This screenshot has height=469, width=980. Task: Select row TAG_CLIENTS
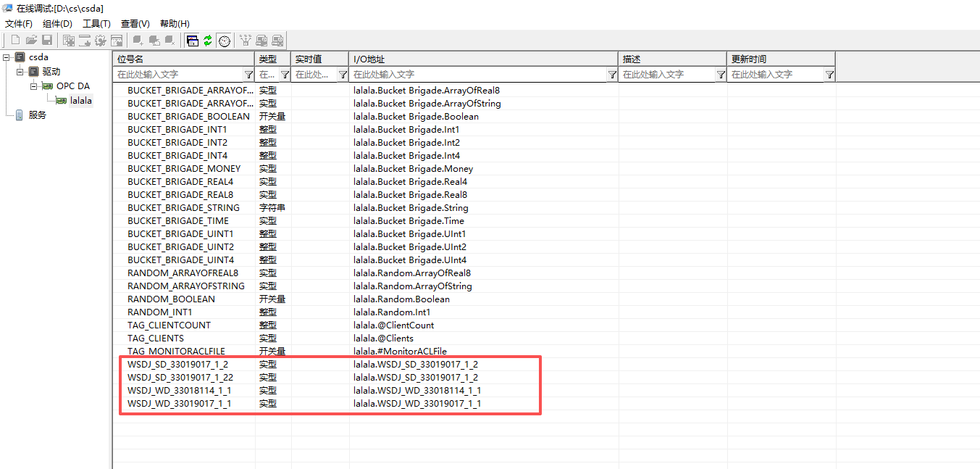click(x=547, y=339)
